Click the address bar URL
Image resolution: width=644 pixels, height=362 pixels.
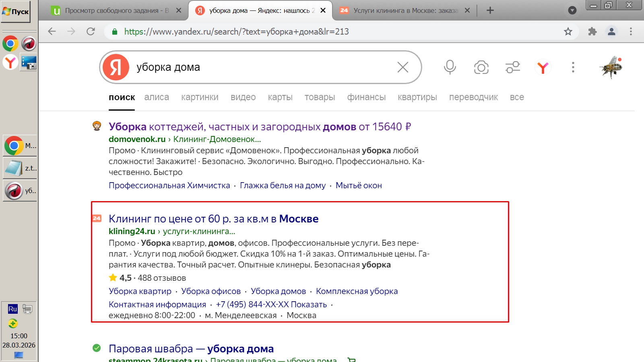pos(237,31)
